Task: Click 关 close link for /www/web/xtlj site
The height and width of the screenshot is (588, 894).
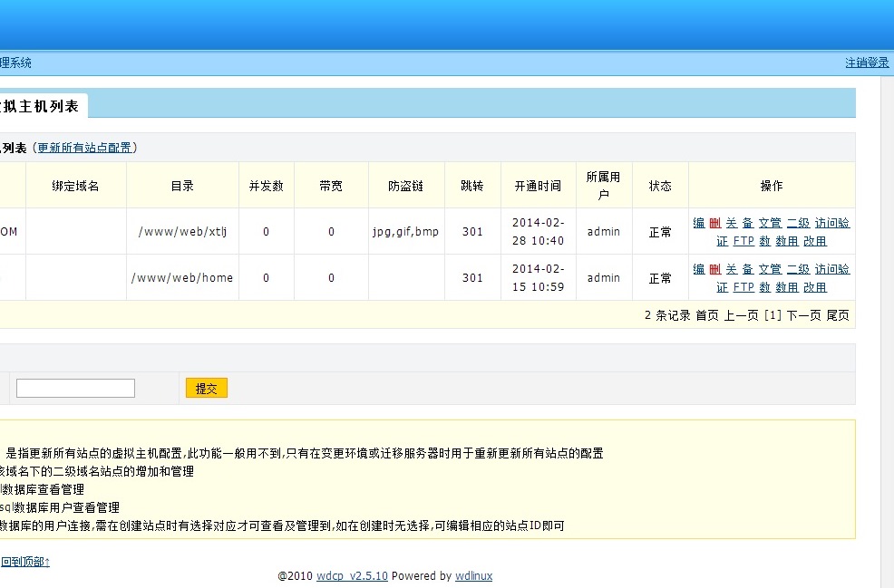Action: [x=731, y=223]
